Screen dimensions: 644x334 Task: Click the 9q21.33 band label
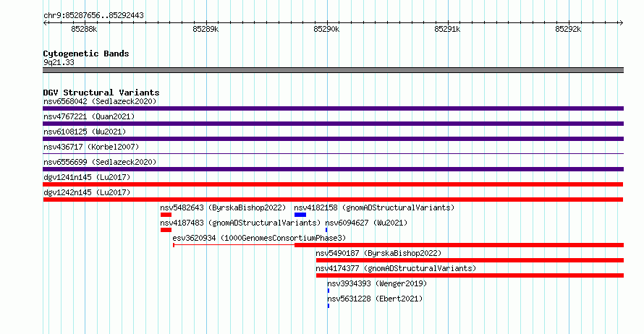click(x=59, y=62)
